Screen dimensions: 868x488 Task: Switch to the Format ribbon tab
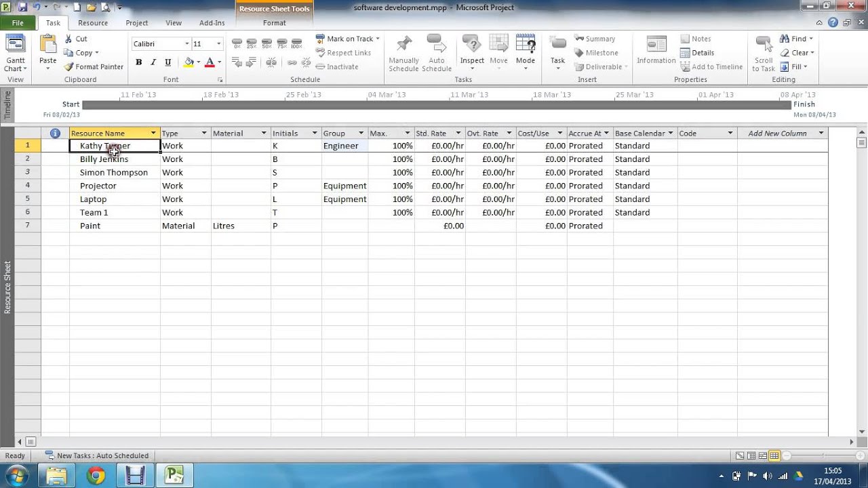tap(275, 23)
